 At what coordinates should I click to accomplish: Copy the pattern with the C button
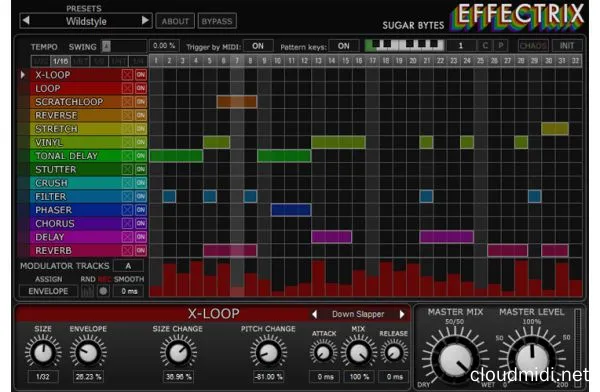[x=485, y=46]
